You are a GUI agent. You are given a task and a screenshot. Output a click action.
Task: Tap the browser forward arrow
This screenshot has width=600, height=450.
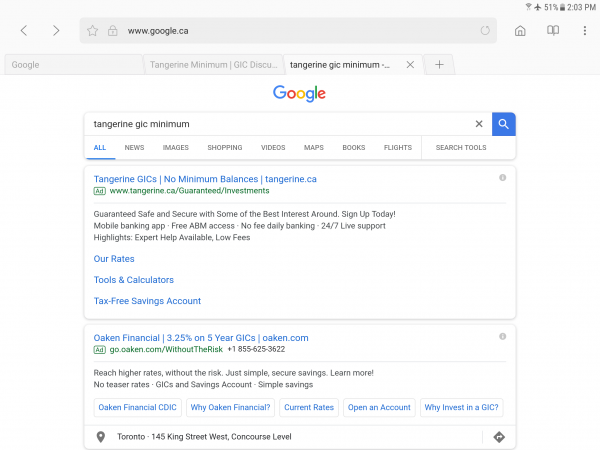56,31
